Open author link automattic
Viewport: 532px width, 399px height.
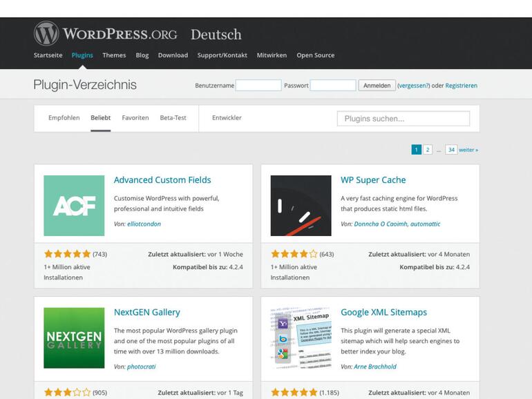click(425, 224)
